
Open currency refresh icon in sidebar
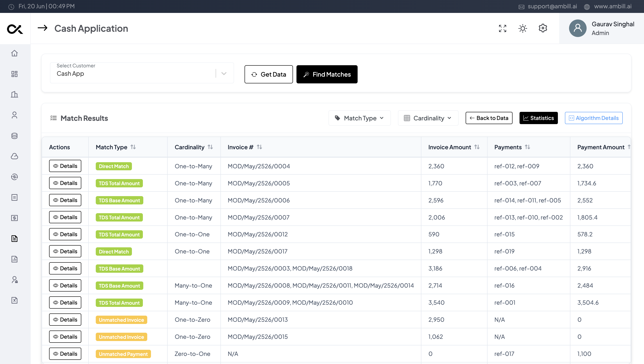pos(14,177)
